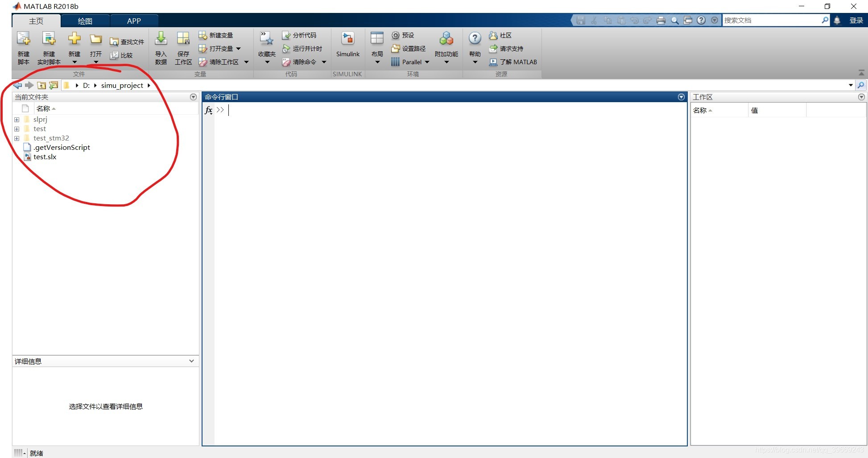Viewport: 868px width, 458px height.
Task: Click the 帮助 (Help) question mark icon
Action: tap(475, 39)
